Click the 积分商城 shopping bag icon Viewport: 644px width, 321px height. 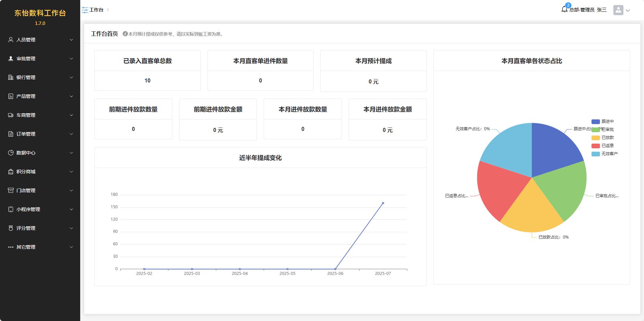pyautogui.click(x=11, y=172)
